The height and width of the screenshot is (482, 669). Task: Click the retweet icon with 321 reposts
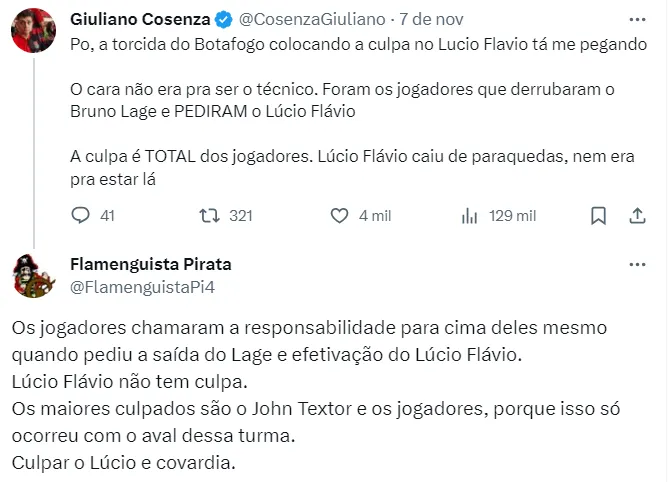(209, 215)
